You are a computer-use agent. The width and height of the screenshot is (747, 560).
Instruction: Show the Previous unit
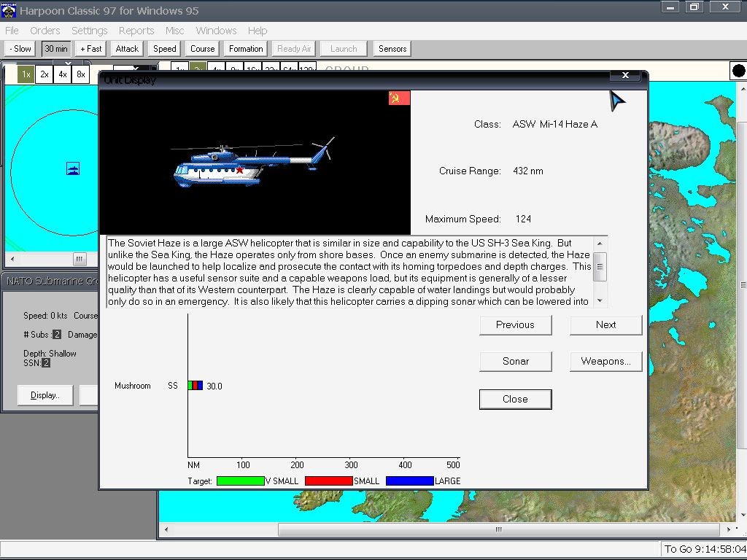point(516,324)
